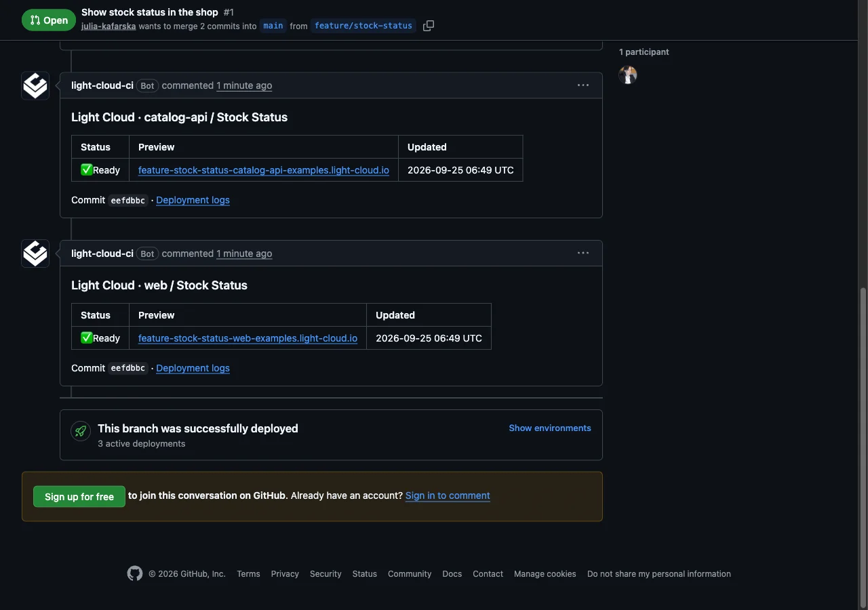Image resolution: width=868 pixels, height=610 pixels.
Task: Click the rocket deployment icon
Action: pyautogui.click(x=81, y=431)
